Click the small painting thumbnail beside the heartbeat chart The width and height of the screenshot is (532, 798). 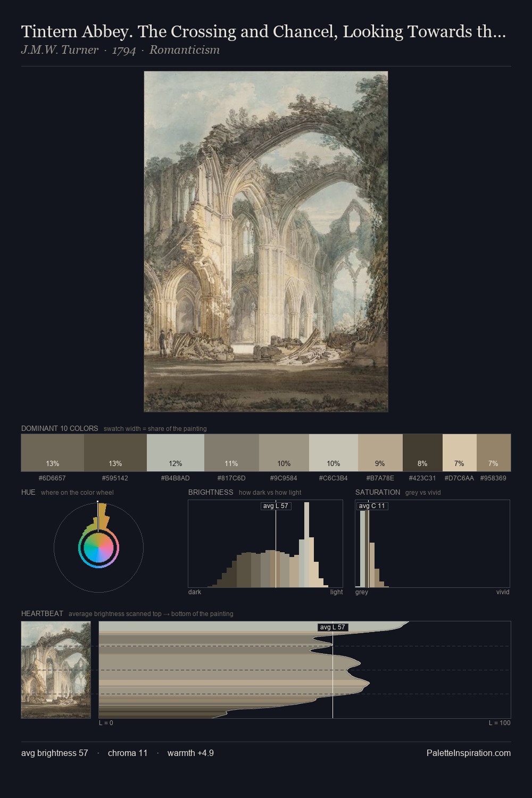(x=56, y=670)
